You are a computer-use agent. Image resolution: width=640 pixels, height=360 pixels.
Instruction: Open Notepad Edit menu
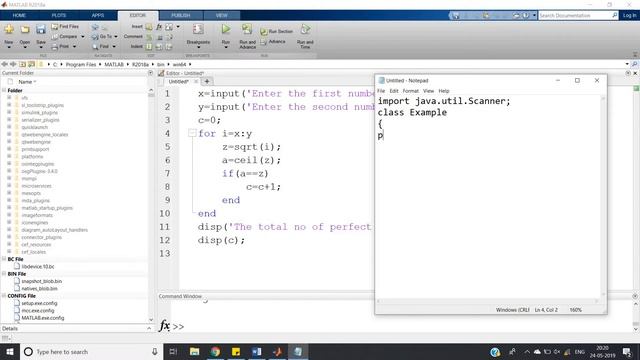coord(394,91)
